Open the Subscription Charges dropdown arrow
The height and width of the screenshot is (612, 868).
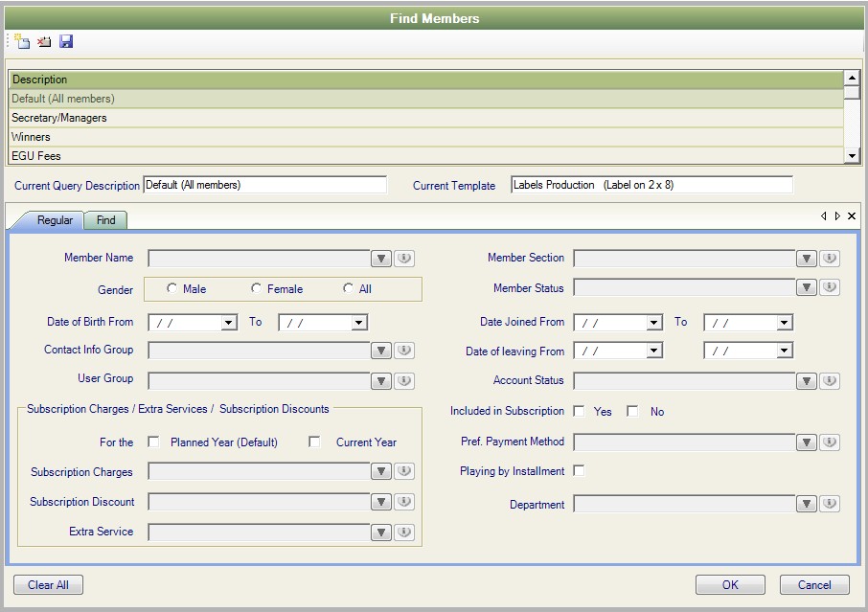381,471
